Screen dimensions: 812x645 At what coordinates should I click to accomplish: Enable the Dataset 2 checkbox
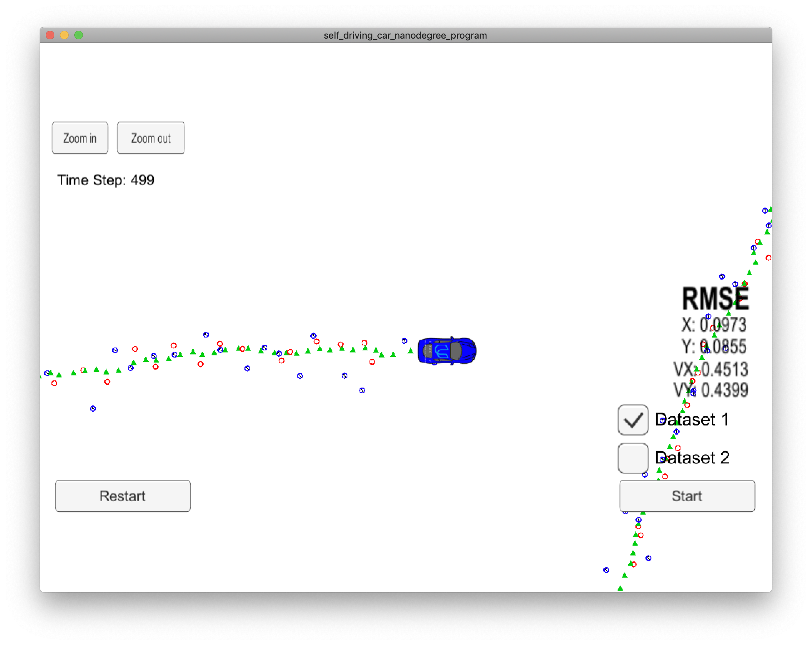coord(633,458)
